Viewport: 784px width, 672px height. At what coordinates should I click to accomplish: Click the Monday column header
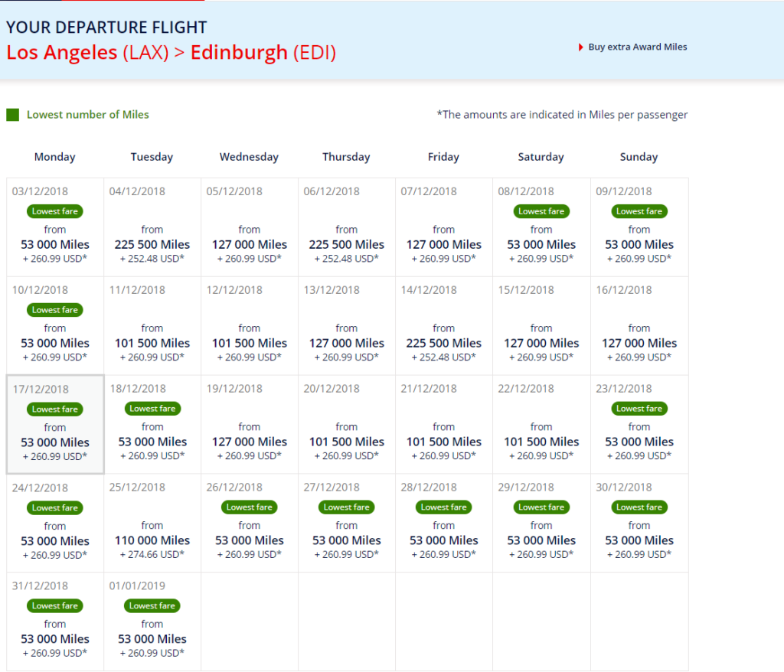pyautogui.click(x=54, y=157)
